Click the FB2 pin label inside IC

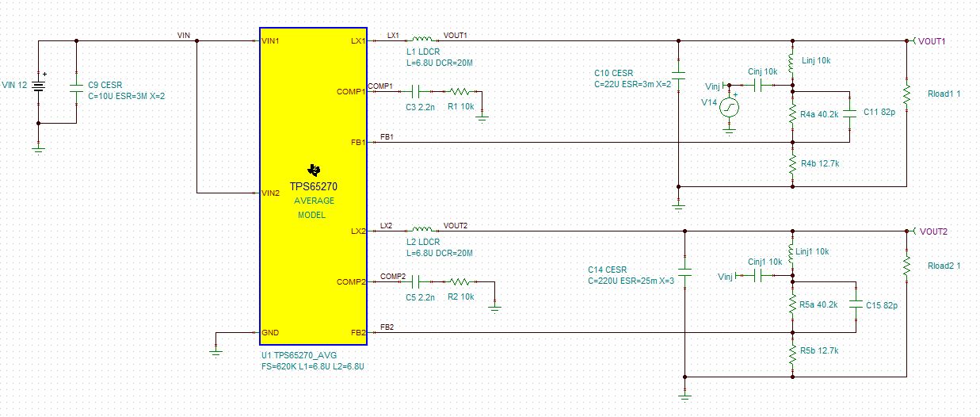click(357, 332)
